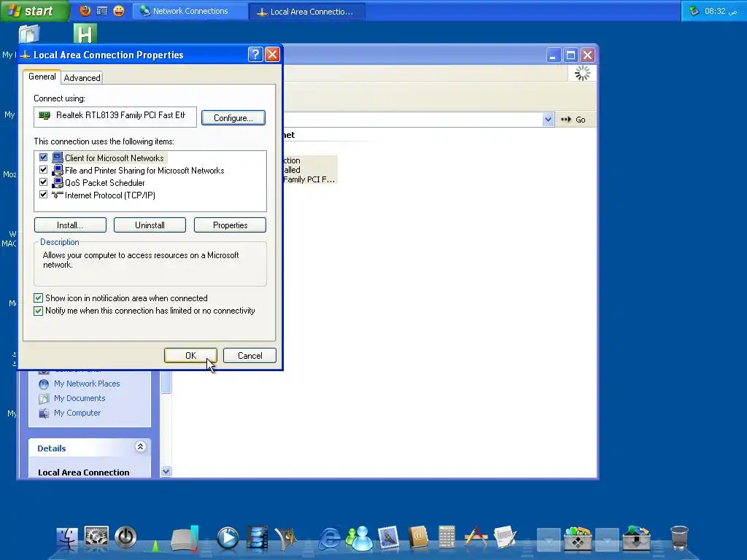
Task: Launch the Calculator from the dock
Action: (x=447, y=538)
